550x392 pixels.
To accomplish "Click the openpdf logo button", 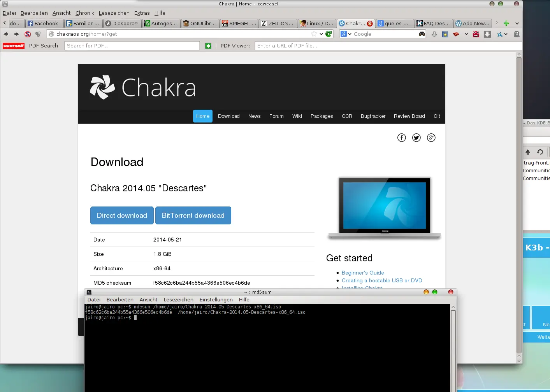I will coord(14,46).
